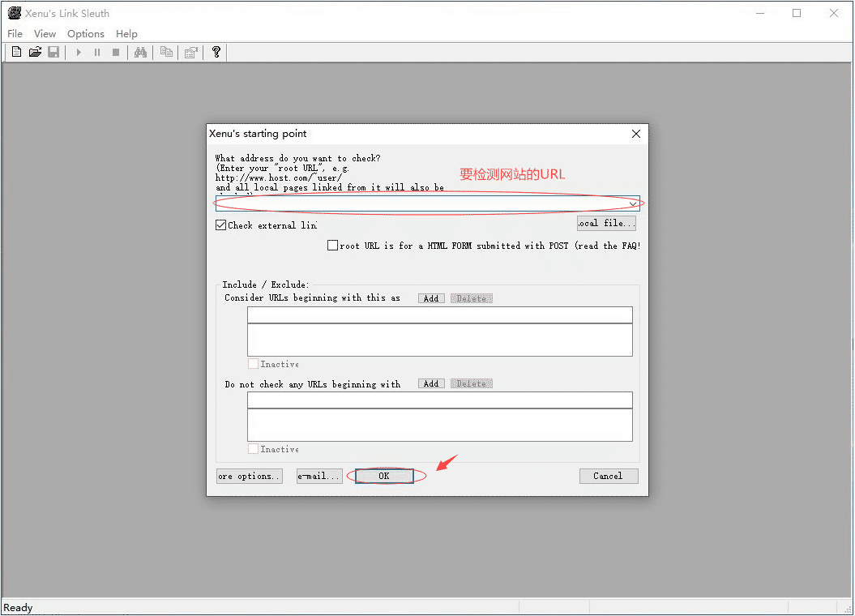This screenshot has height=616, width=855.
Task: Click Delete next to Do not check URLs
Action: pyautogui.click(x=472, y=383)
